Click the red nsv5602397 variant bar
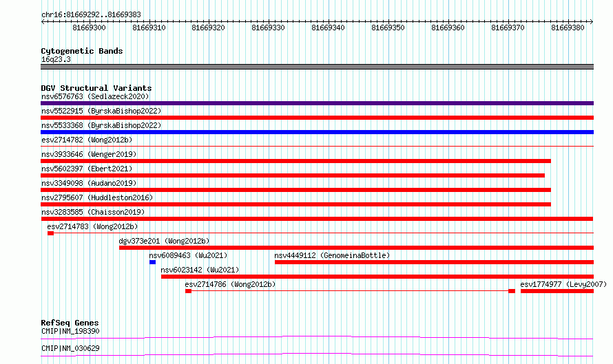This screenshot has width=613, height=364. click(293, 175)
